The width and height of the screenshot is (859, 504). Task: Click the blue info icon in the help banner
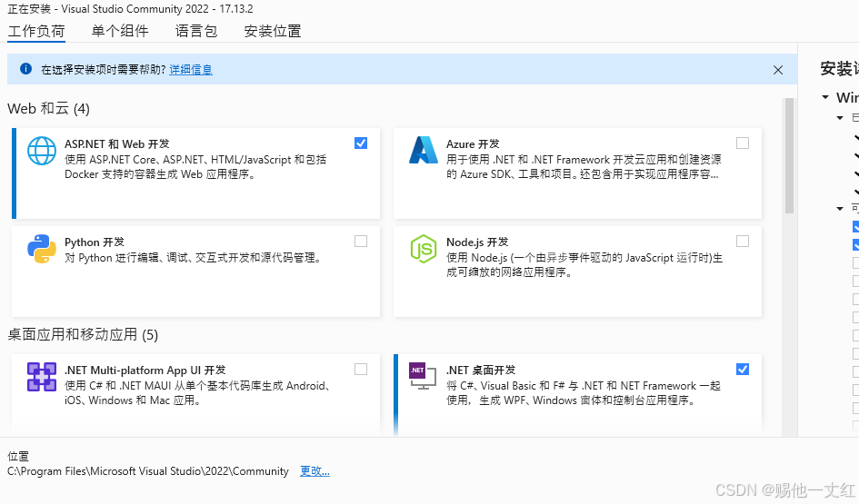coord(25,68)
